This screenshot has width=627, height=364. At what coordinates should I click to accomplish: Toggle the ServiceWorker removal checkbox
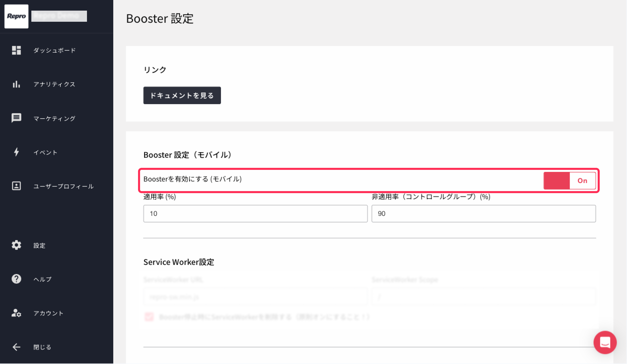(149, 316)
